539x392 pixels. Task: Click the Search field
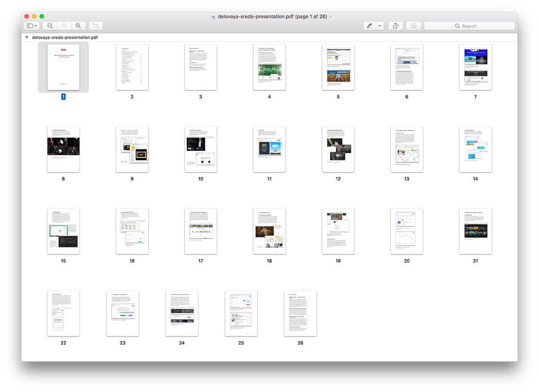click(469, 26)
